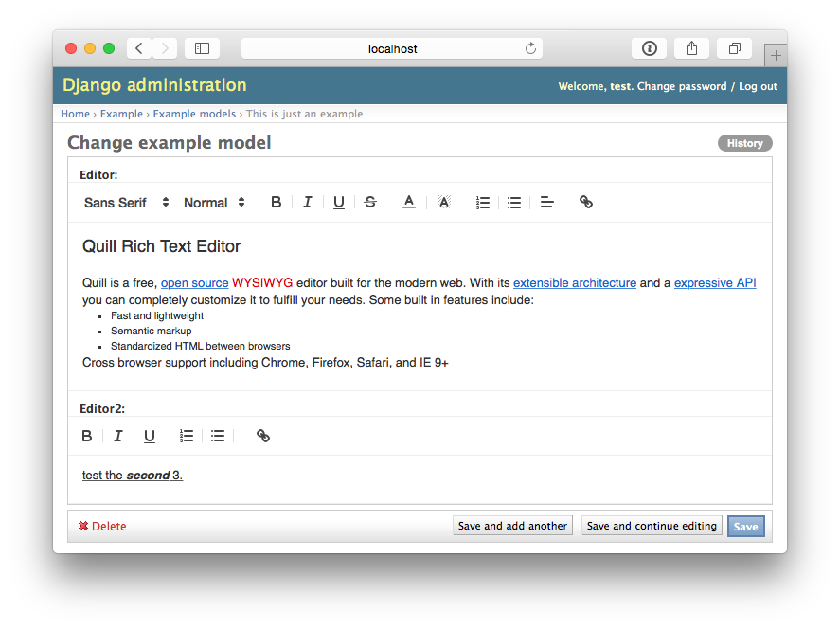Follow the expressive API link
The image size is (840, 629).
(715, 283)
